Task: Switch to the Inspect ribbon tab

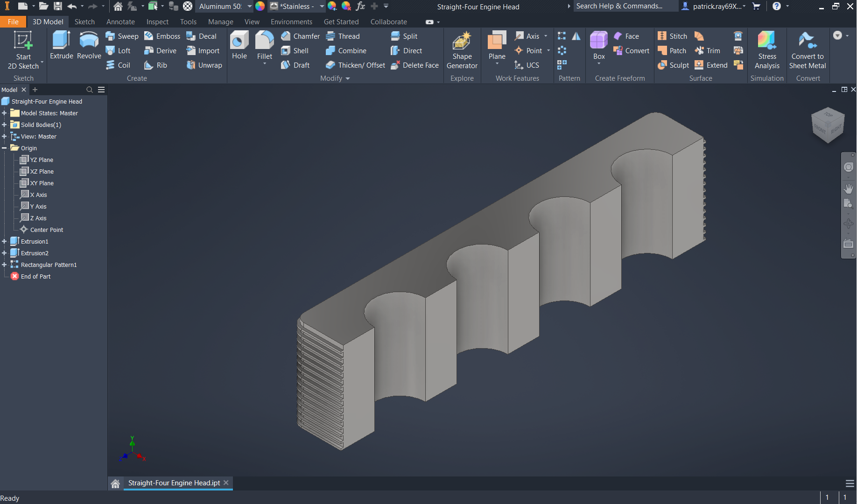Action: [x=157, y=22]
